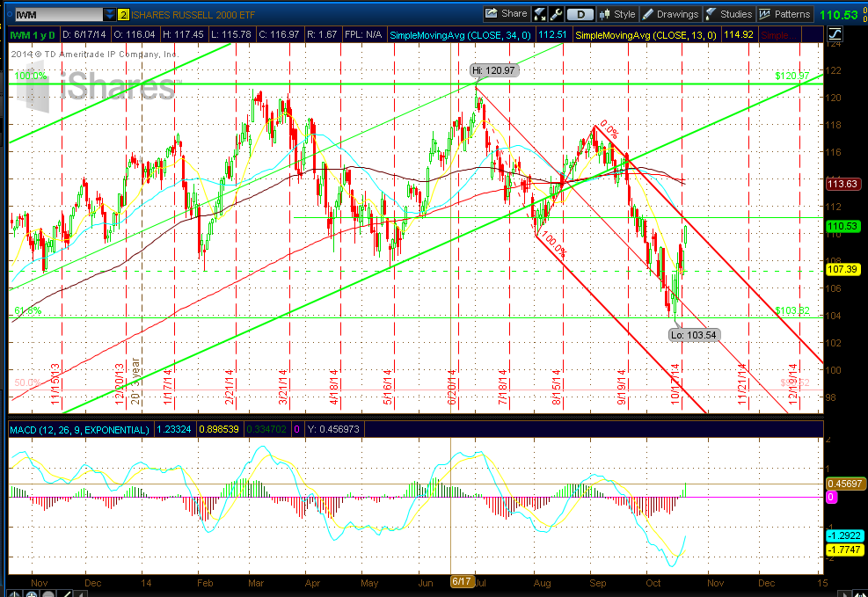Click the $103.82 price level label
The width and height of the screenshot is (868, 597).
coord(792,310)
